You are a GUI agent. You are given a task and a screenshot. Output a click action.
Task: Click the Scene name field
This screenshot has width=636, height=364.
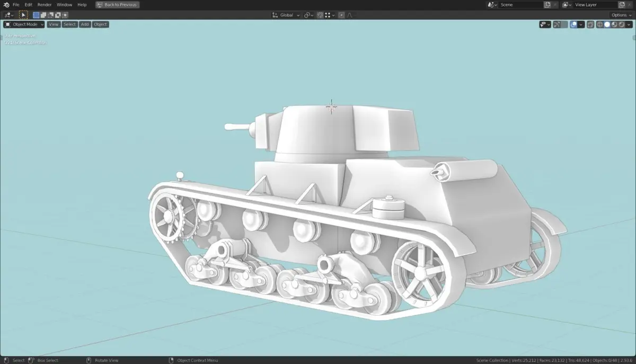coord(520,5)
